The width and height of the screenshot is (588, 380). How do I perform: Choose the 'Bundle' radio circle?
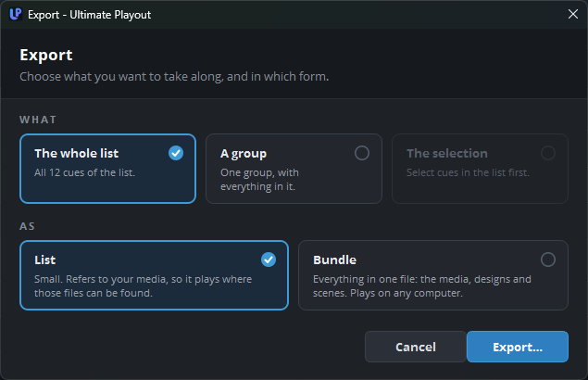tap(548, 260)
